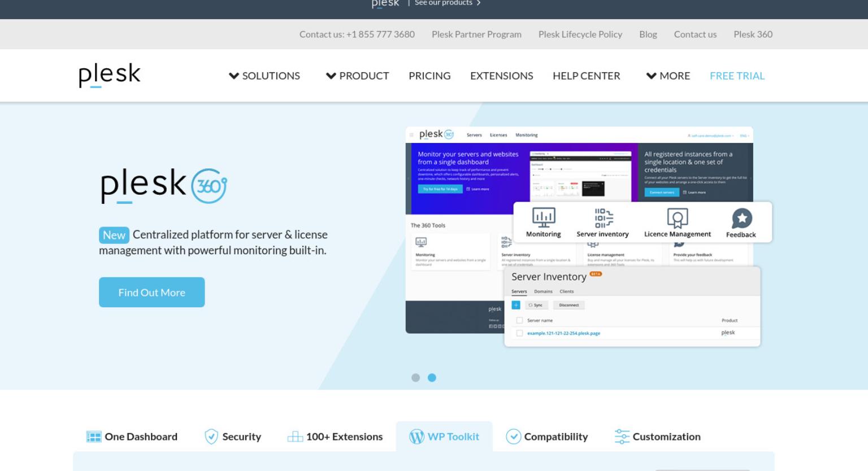Viewport: 868px width, 471px height.
Task: Click the One Dashboard grid icon
Action: [94, 437]
